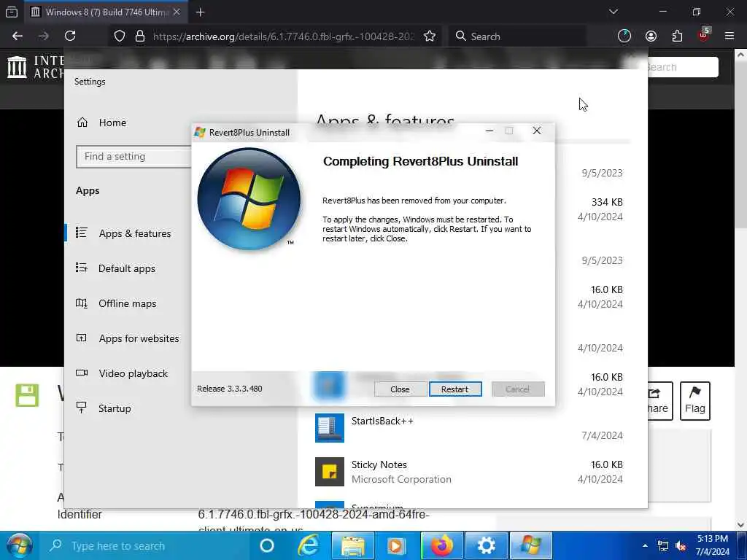Reload the page in Firefox

70,36
